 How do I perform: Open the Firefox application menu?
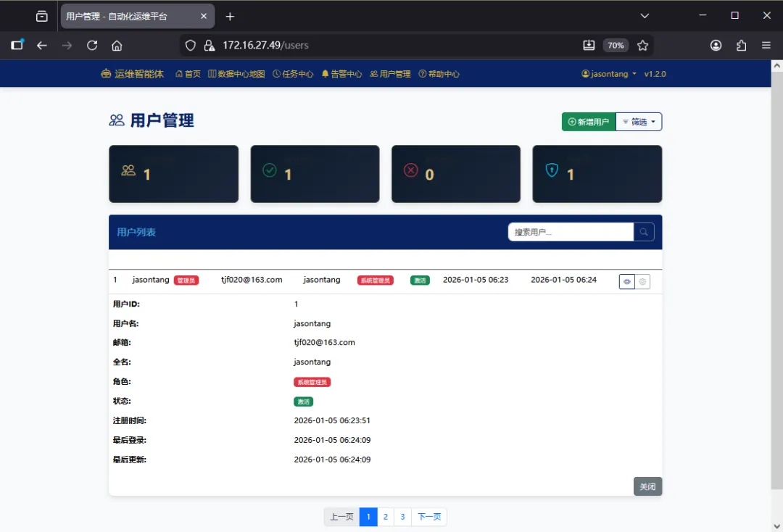tap(766, 46)
